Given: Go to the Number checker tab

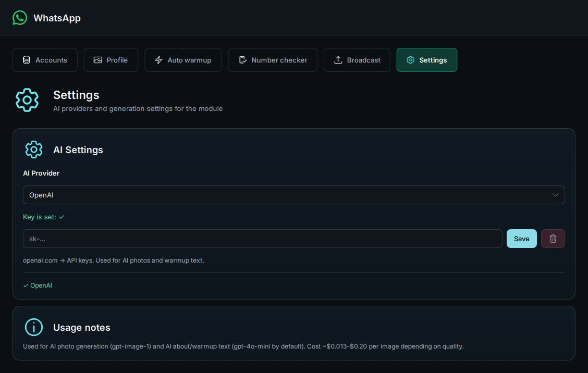Looking at the screenshot, I should pyautogui.click(x=273, y=60).
